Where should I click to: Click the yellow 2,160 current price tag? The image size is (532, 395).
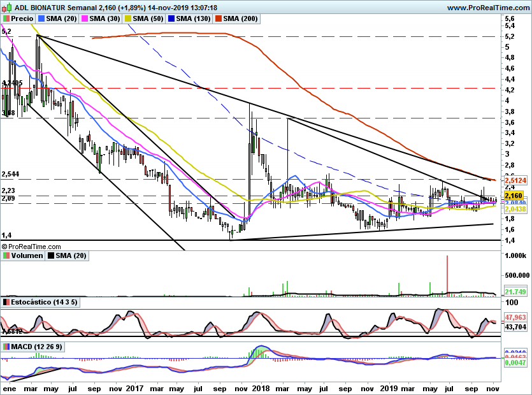(x=514, y=196)
